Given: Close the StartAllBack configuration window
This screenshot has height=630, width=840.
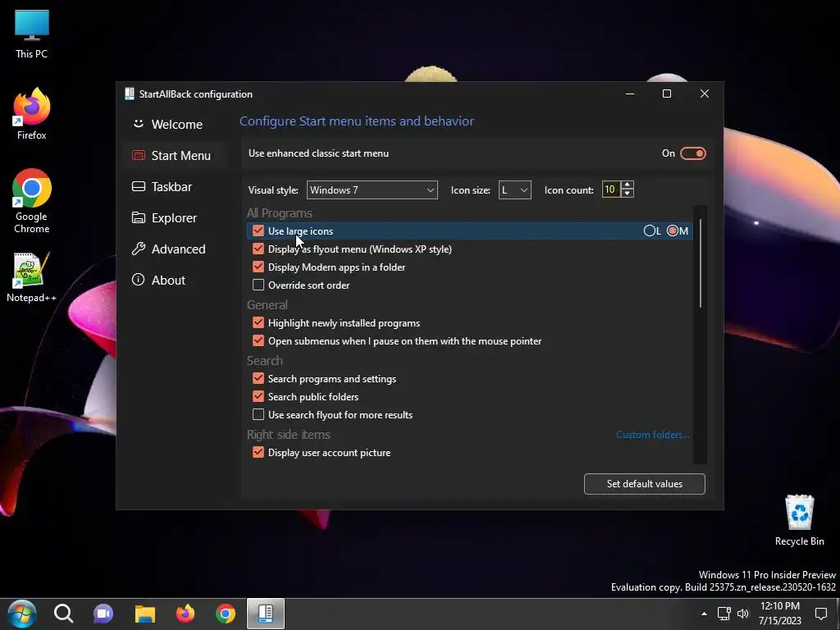Looking at the screenshot, I should (705, 94).
